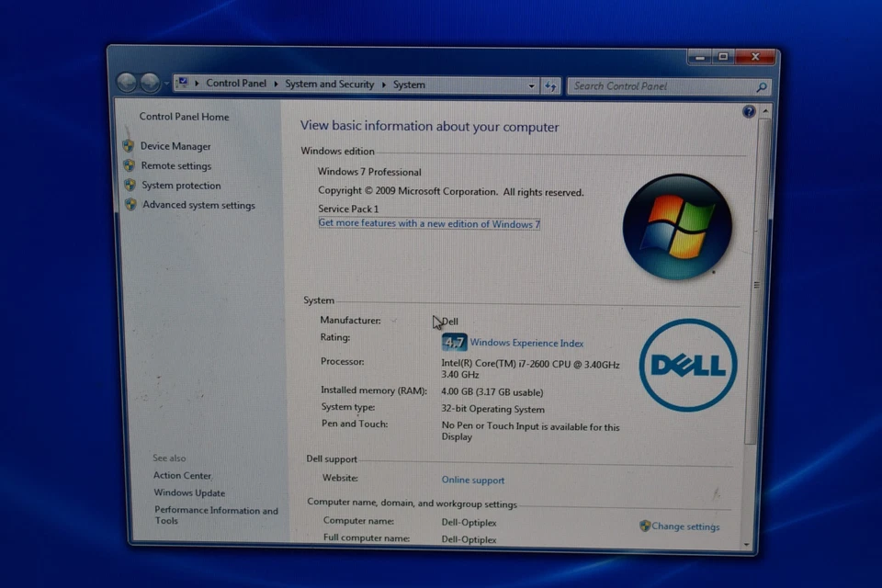Select System breadcrumb item
This screenshot has height=588, width=882.
(x=409, y=85)
